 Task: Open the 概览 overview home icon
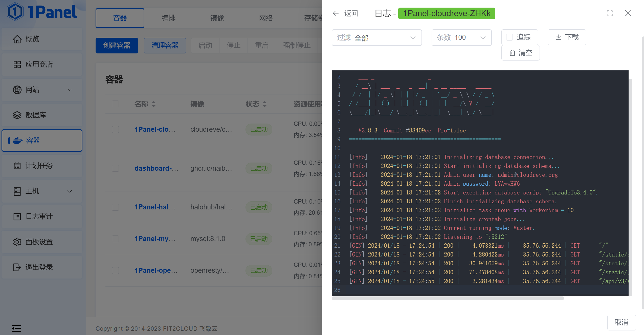[x=17, y=39]
